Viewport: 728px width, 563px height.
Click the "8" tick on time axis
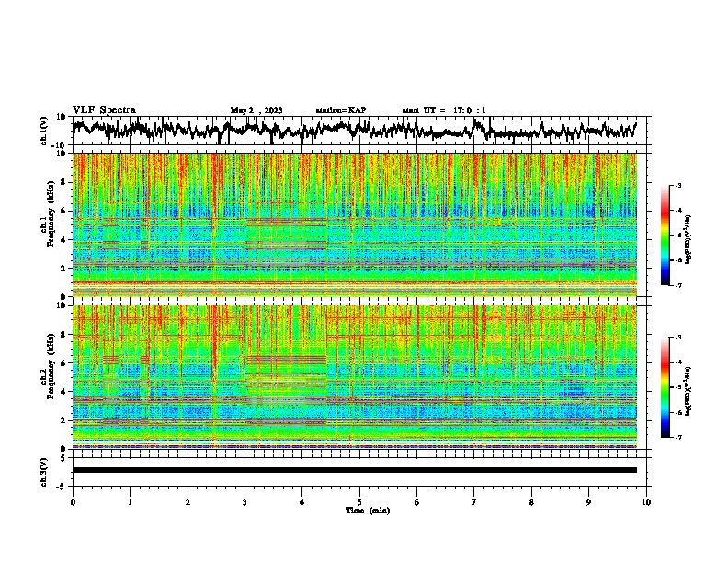pos(531,502)
